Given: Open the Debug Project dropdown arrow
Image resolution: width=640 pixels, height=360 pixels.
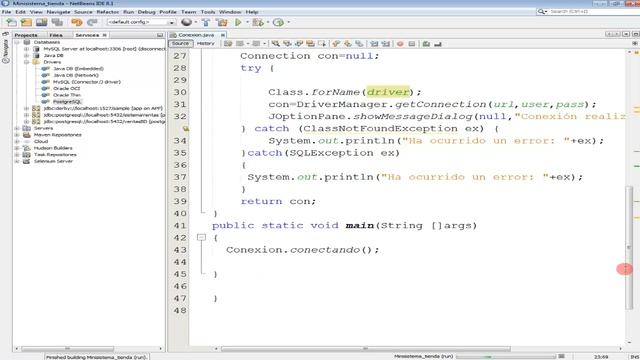Looking at the screenshot, I should [x=268, y=22].
